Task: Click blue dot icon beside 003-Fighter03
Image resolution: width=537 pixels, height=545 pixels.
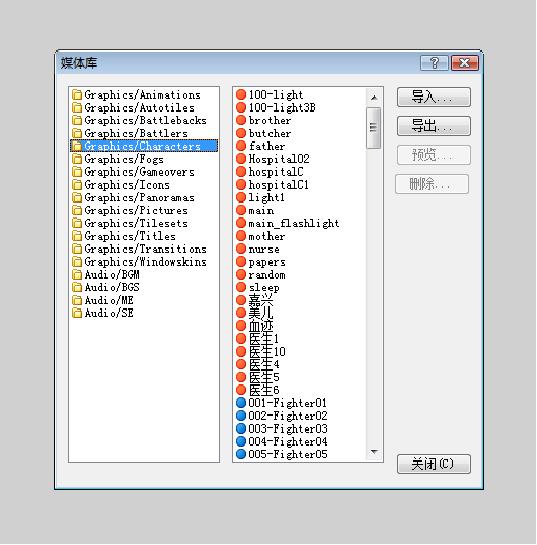Action: coord(241,429)
